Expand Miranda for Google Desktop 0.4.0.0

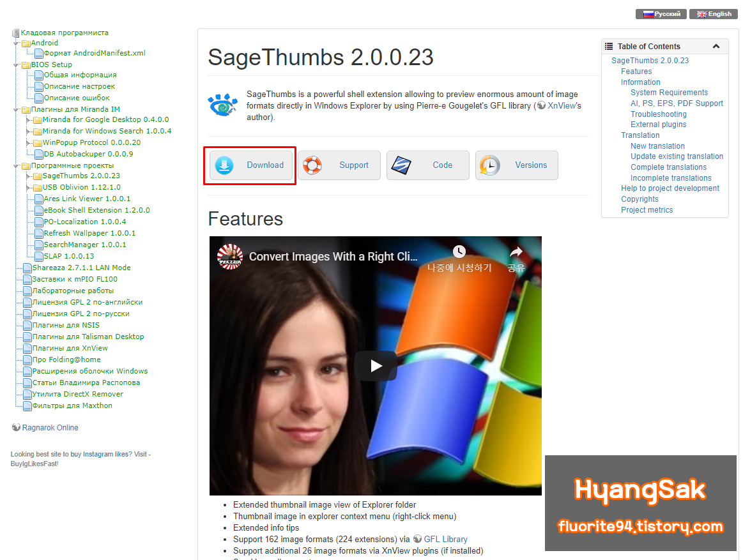point(28,120)
